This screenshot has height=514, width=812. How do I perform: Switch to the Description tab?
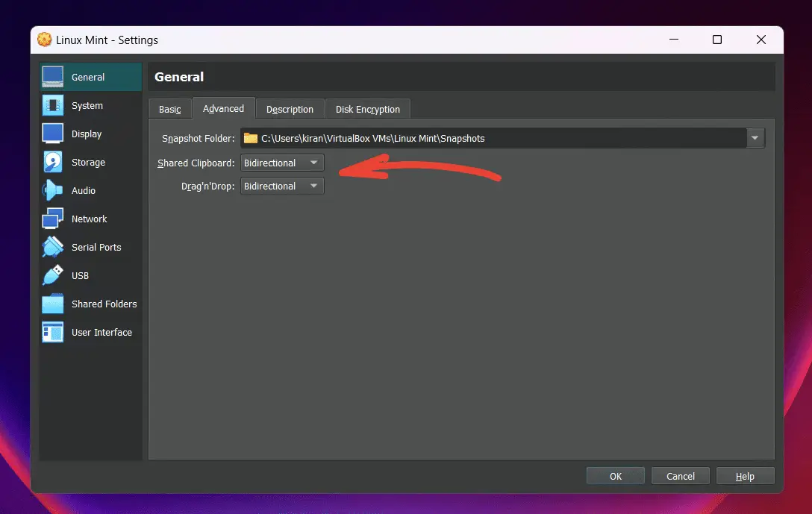pyautogui.click(x=290, y=109)
